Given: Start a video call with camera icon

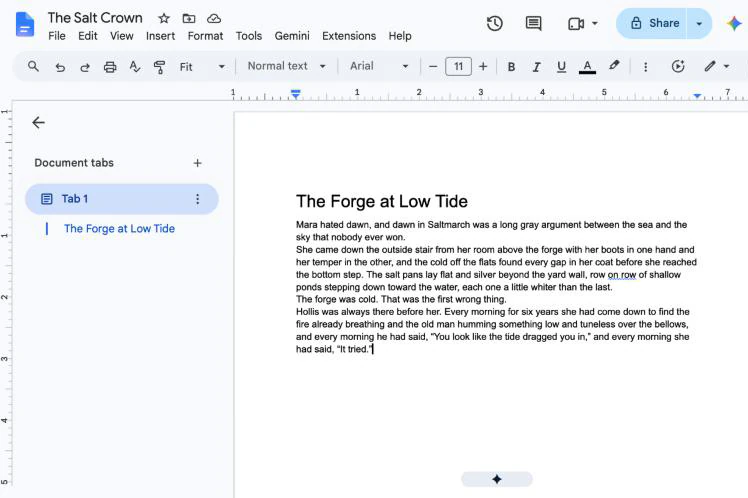Looking at the screenshot, I should (x=576, y=23).
